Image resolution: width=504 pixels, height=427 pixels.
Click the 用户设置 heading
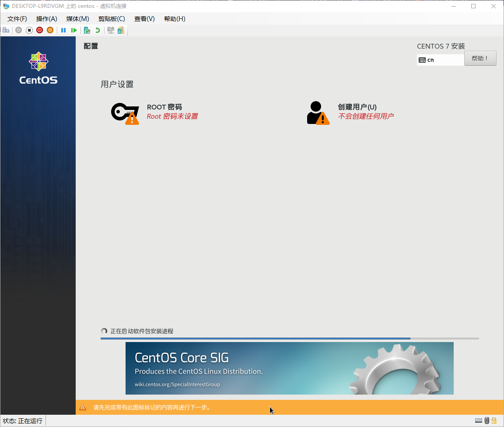pyautogui.click(x=117, y=85)
